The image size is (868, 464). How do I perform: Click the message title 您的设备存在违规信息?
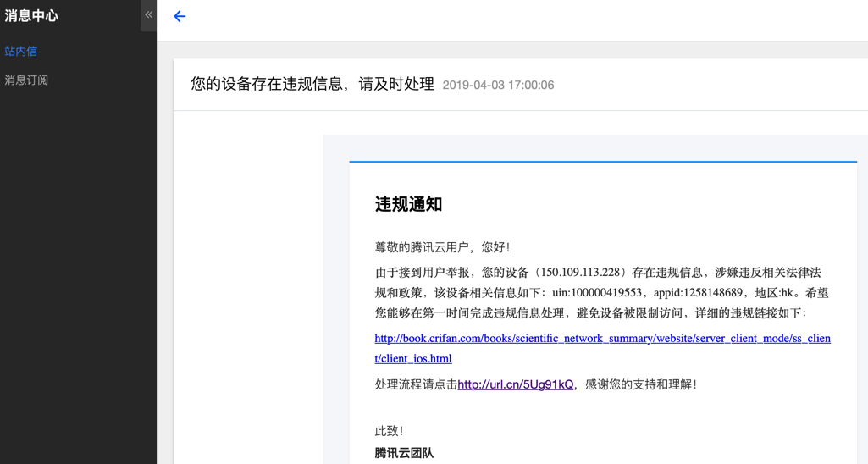click(x=312, y=84)
